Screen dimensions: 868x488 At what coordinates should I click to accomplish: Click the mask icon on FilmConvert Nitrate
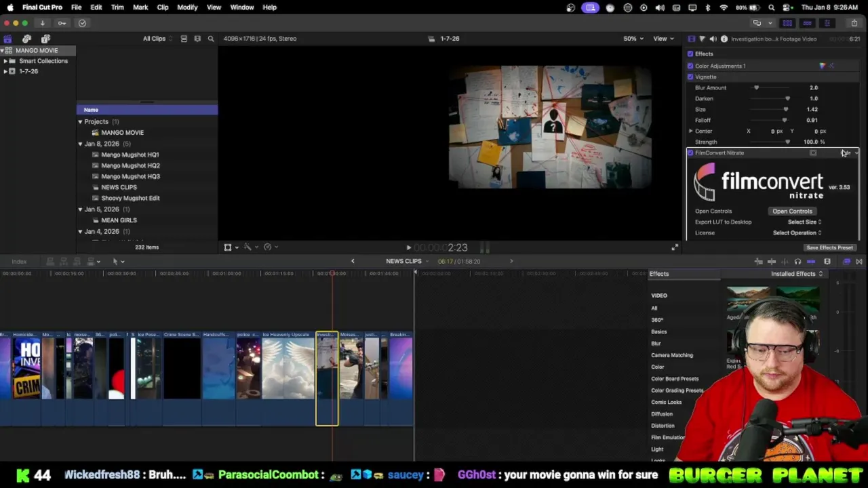pyautogui.click(x=813, y=152)
